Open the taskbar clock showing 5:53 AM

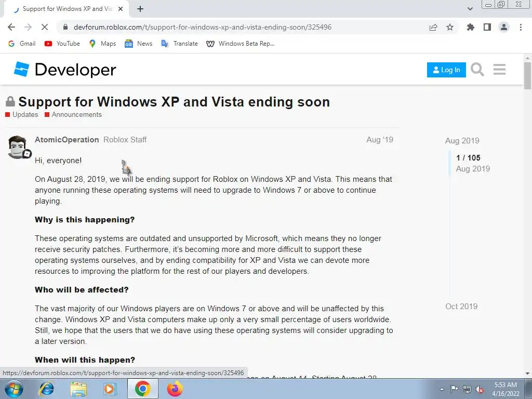(x=506, y=389)
